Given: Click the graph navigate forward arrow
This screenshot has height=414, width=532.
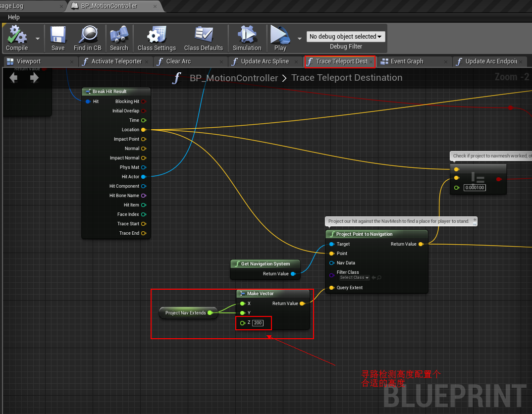Looking at the screenshot, I should (x=34, y=78).
